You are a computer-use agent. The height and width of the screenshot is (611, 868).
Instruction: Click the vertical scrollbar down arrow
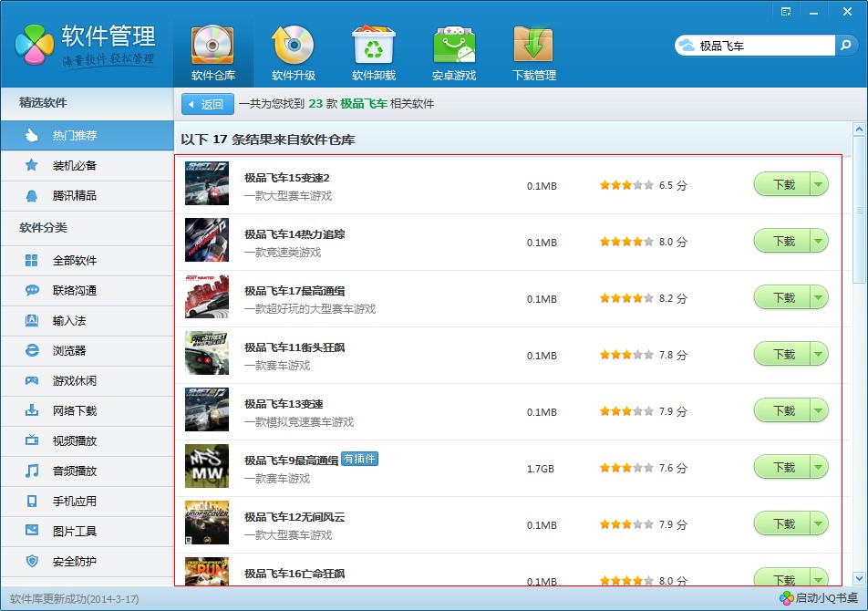[858, 577]
